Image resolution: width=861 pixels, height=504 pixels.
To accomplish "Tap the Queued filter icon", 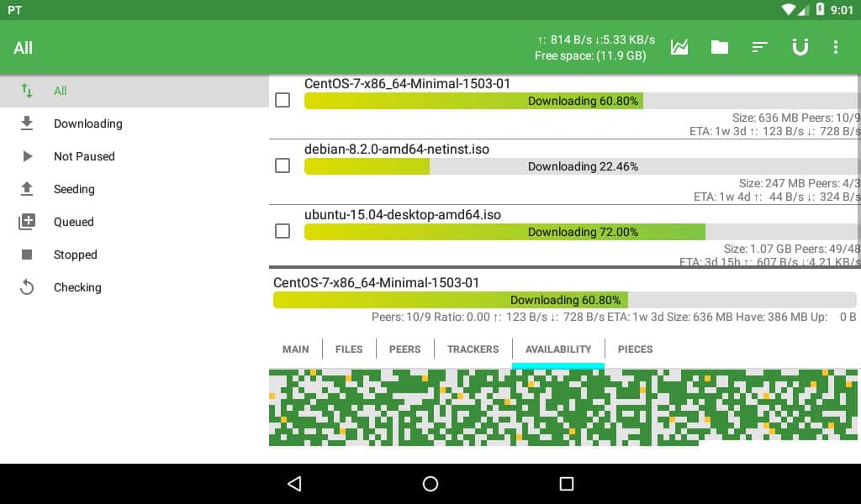I will coord(27,222).
